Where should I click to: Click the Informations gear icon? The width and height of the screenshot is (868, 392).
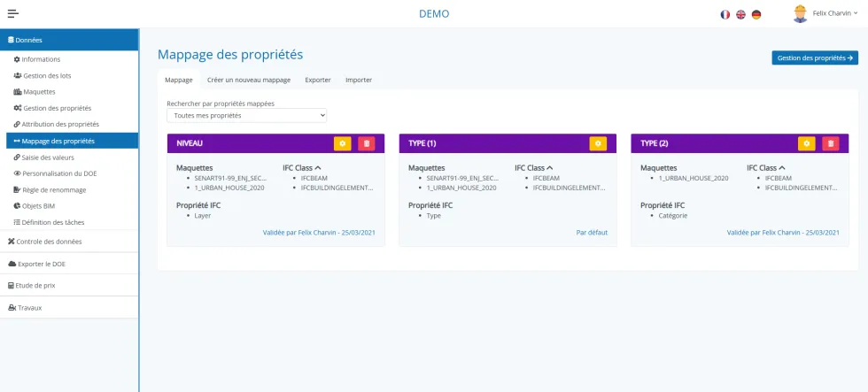[17, 59]
